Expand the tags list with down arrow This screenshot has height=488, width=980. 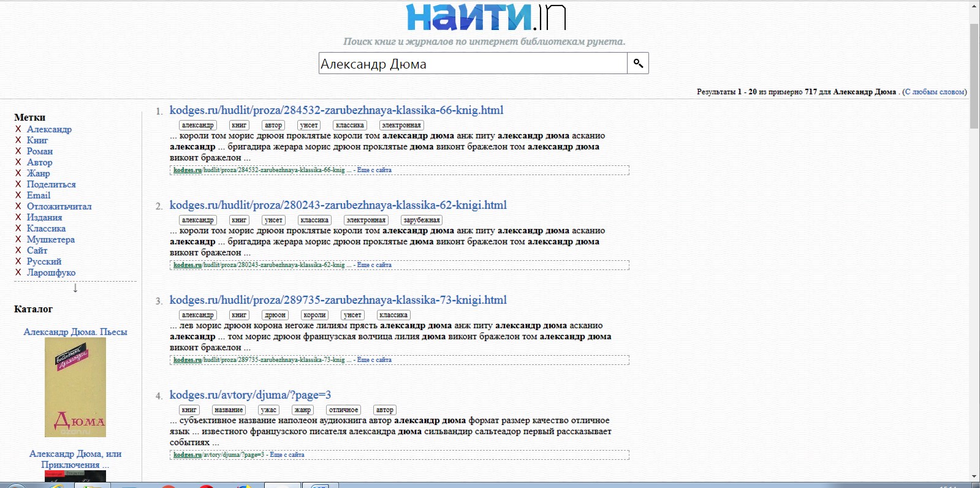coord(75,288)
